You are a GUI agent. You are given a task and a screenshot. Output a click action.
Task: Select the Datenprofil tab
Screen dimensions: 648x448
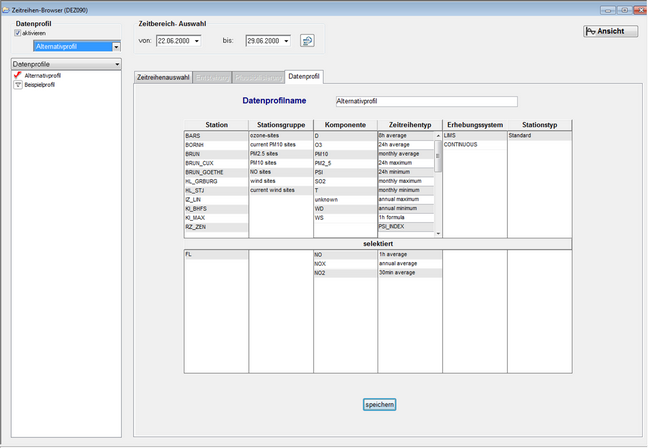(x=303, y=76)
